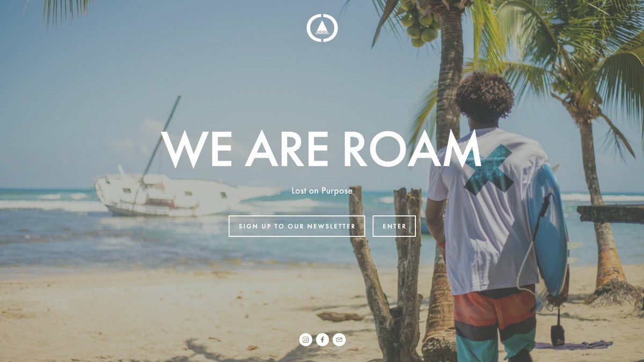Click the sailboat's tilted mast
The height and width of the screenshot is (362, 644).
161,136
